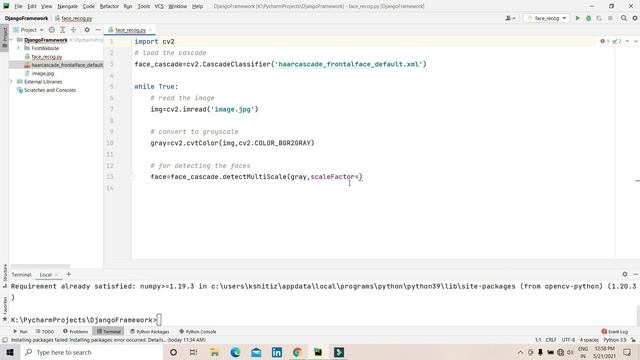The width and height of the screenshot is (640, 360).
Task: Open the Python Packages tab
Action: 149,331
